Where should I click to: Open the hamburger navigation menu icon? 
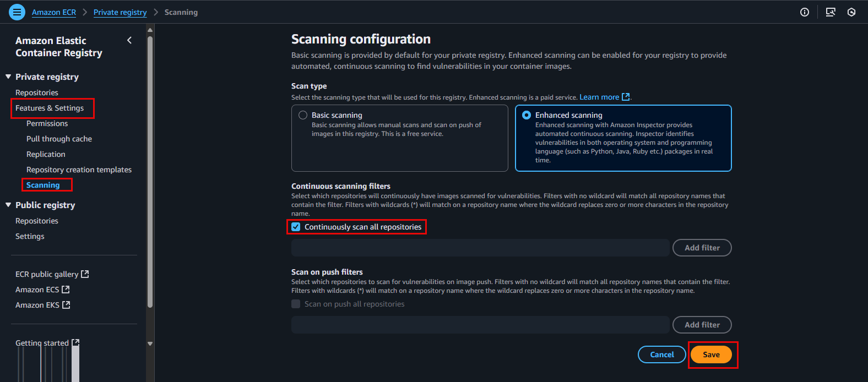17,12
